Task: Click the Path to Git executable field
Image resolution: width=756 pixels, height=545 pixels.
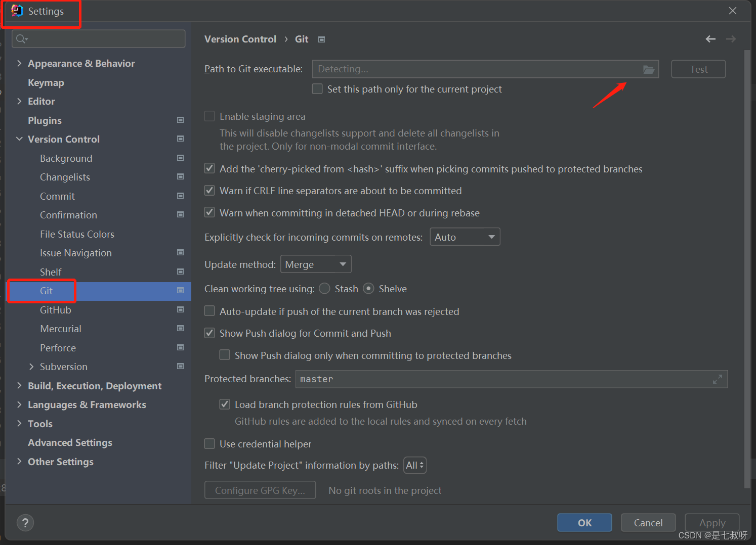Action: [485, 69]
